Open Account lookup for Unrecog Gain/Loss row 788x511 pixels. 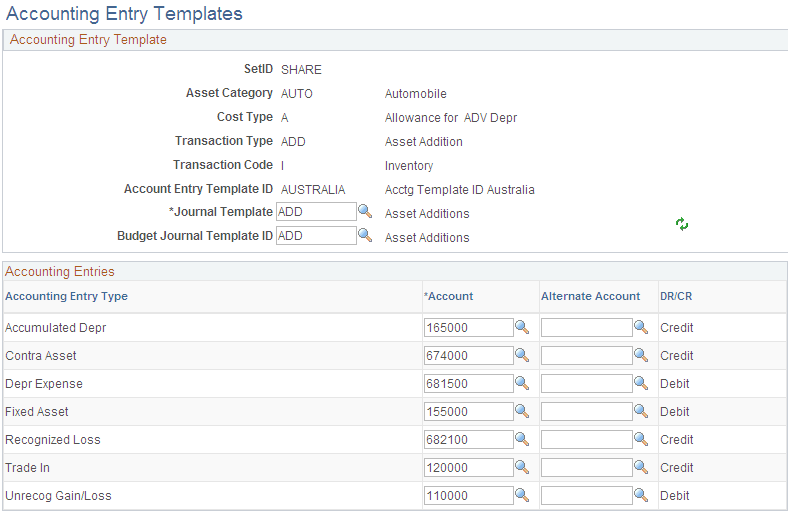tap(522, 496)
